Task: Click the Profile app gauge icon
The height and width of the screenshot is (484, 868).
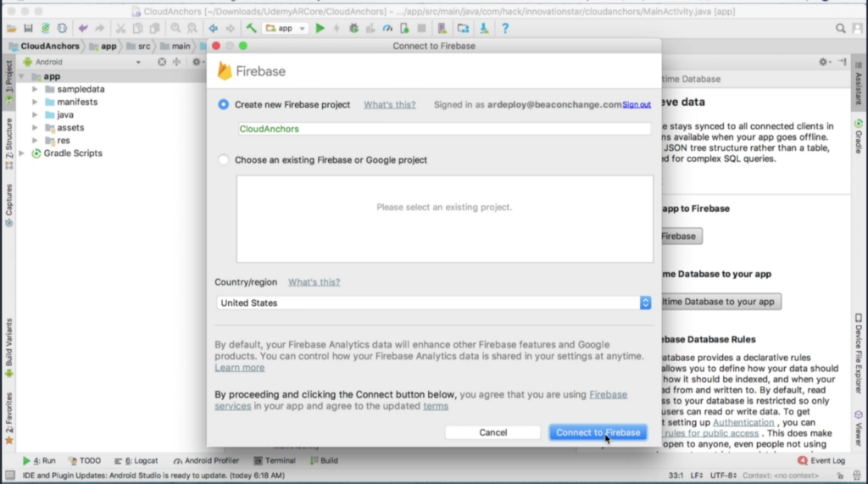Action: tap(387, 28)
